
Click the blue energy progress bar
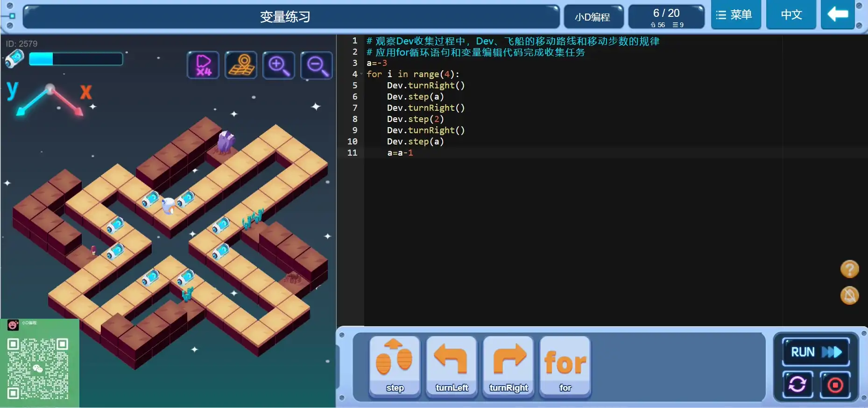(x=76, y=59)
